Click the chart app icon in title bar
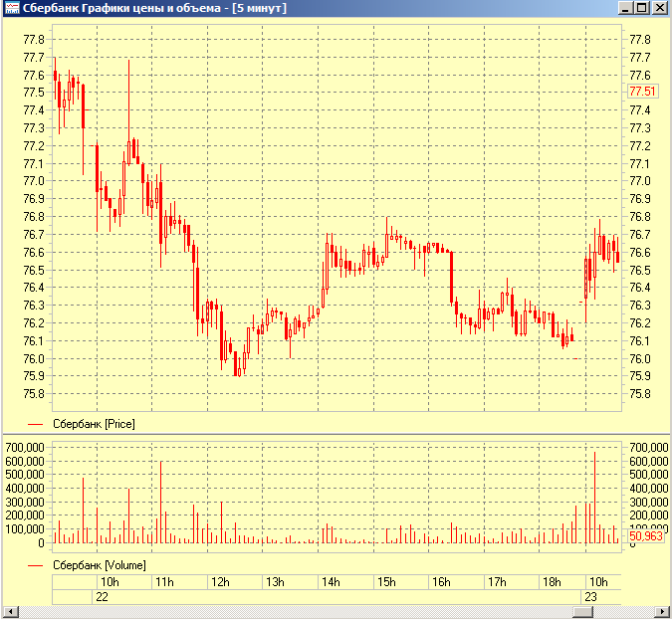This screenshot has width=672, height=619. [x=10, y=8]
